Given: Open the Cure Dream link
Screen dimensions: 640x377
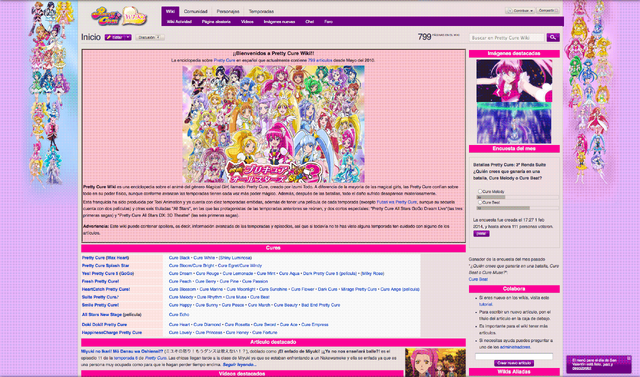Looking at the screenshot, I should click(180, 273).
